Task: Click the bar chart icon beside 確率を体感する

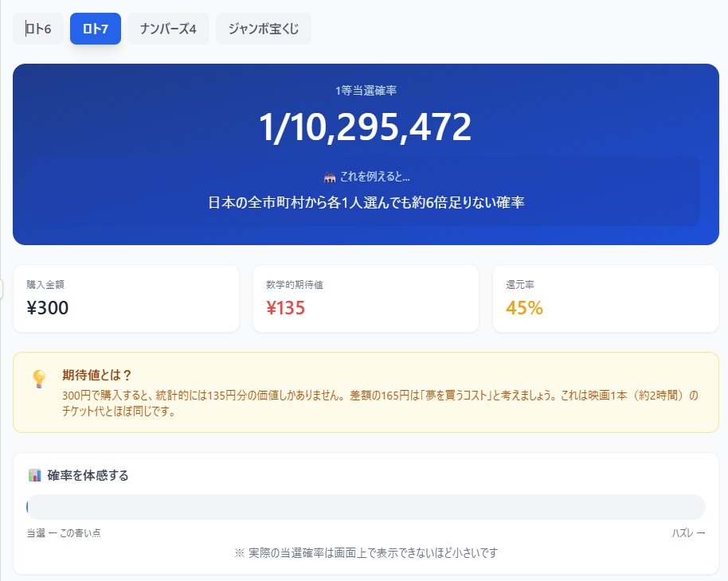Action: point(35,475)
